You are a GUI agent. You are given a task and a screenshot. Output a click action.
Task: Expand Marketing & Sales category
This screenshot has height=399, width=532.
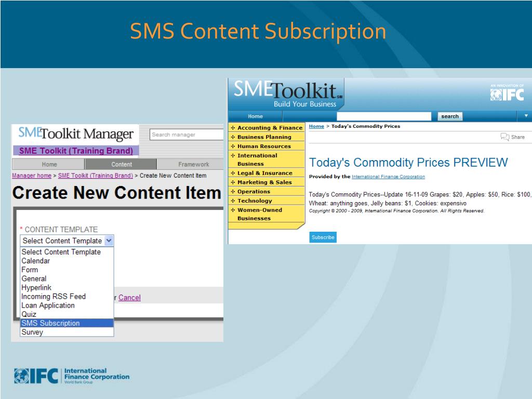click(267, 182)
